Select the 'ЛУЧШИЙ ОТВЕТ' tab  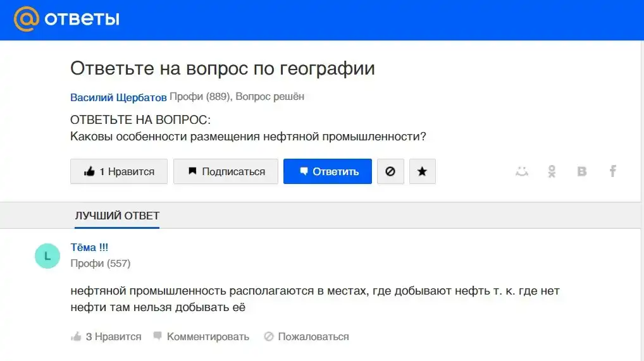click(x=117, y=216)
